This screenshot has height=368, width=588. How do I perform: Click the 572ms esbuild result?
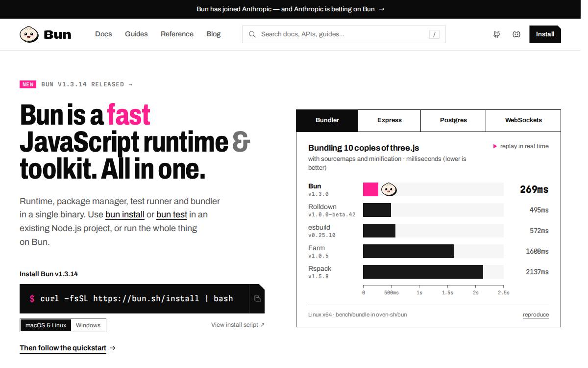pyautogui.click(x=539, y=231)
